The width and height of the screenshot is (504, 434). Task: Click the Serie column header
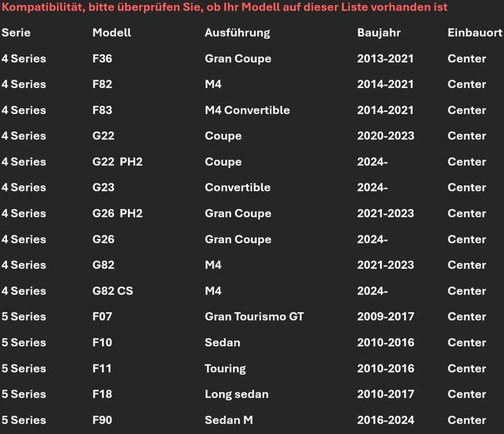(x=16, y=33)
